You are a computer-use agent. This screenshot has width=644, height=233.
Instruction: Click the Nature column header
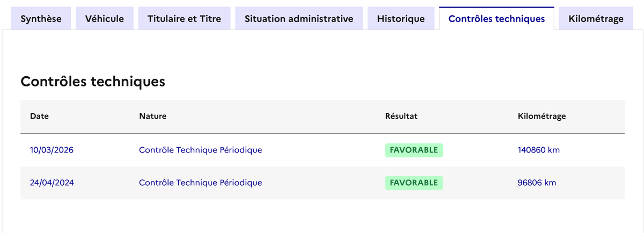pos(152,116)
